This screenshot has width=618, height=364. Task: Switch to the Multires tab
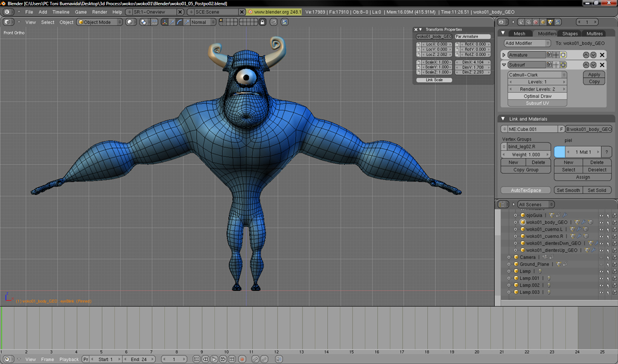(594, 34)
